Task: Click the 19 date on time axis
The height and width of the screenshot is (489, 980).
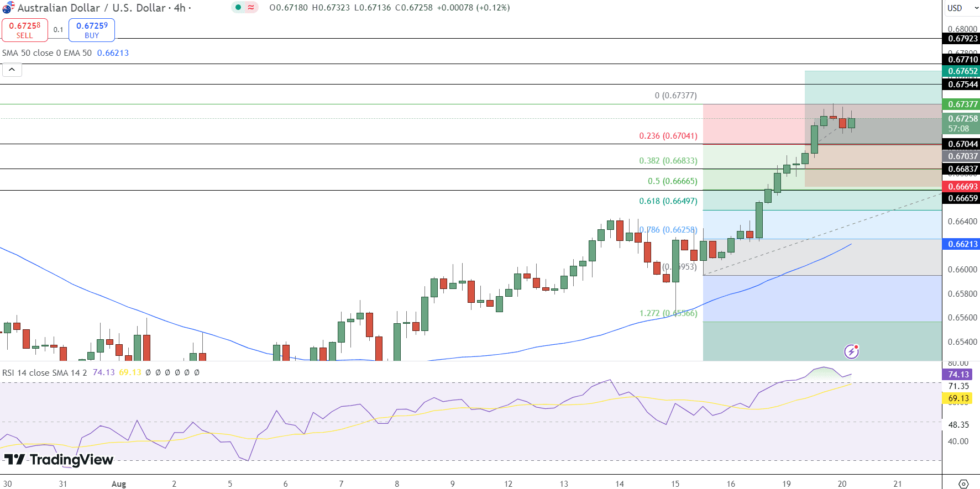Action: (x=787, y=484)
